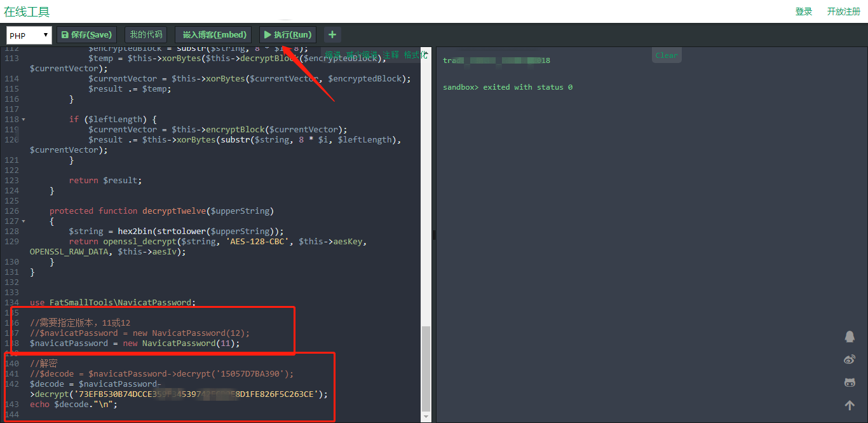The height and width of the screenshot is (423, 868).
Task: Open the QQ penguin icon
Action: point(850,336)
